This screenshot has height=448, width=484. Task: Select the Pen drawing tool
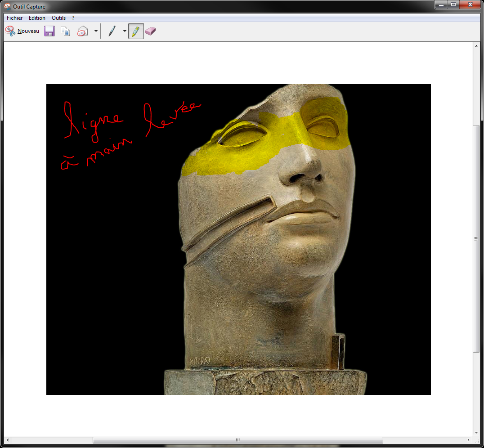click(x=112, y=31)
